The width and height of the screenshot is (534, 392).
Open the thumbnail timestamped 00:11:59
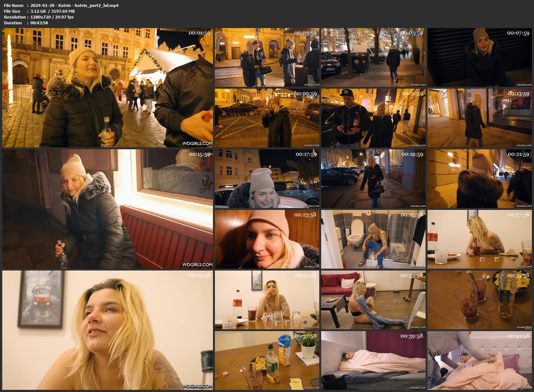(x=373, y=118)
